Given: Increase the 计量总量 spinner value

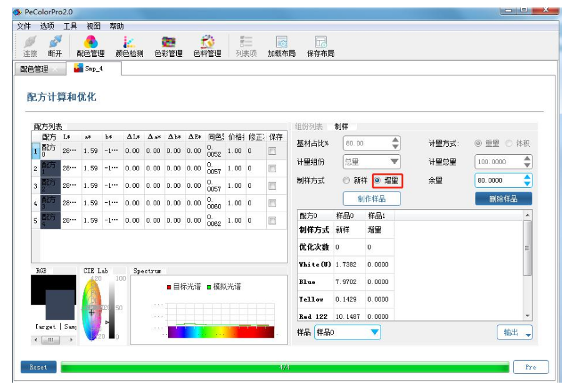Looking at the screenshot, I should (527, 159).
